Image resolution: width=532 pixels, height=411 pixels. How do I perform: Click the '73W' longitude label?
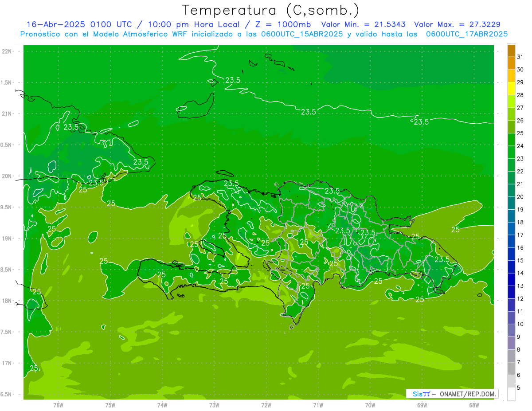(214, 405)
